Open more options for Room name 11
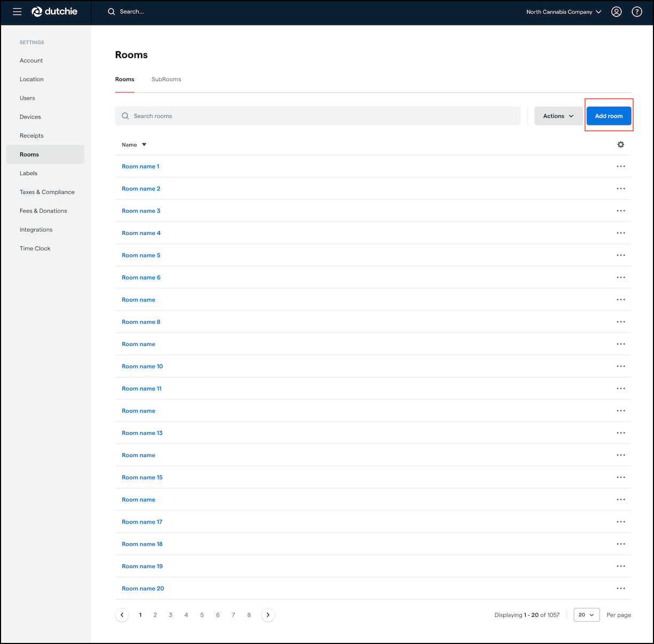The width and height of the screenshot is (654, 644). click(621, 389)
